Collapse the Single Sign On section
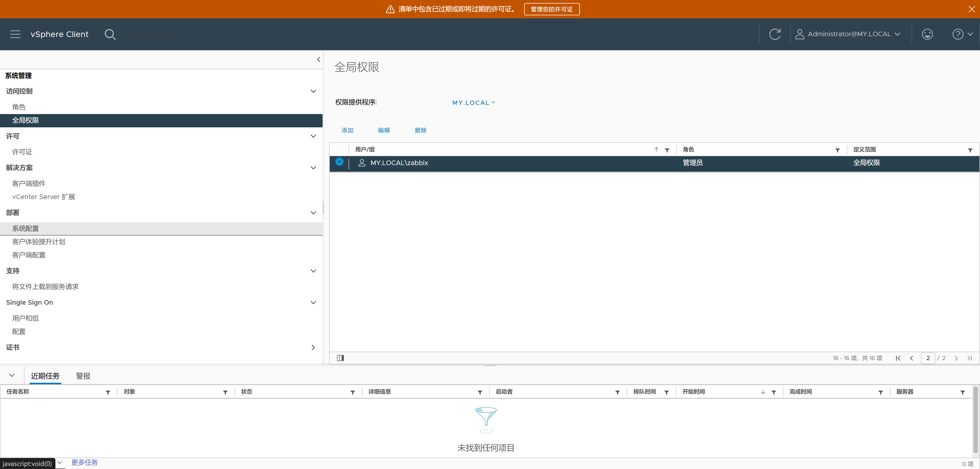The width and height of the screenshot is (980, 469). pos(313,302)
